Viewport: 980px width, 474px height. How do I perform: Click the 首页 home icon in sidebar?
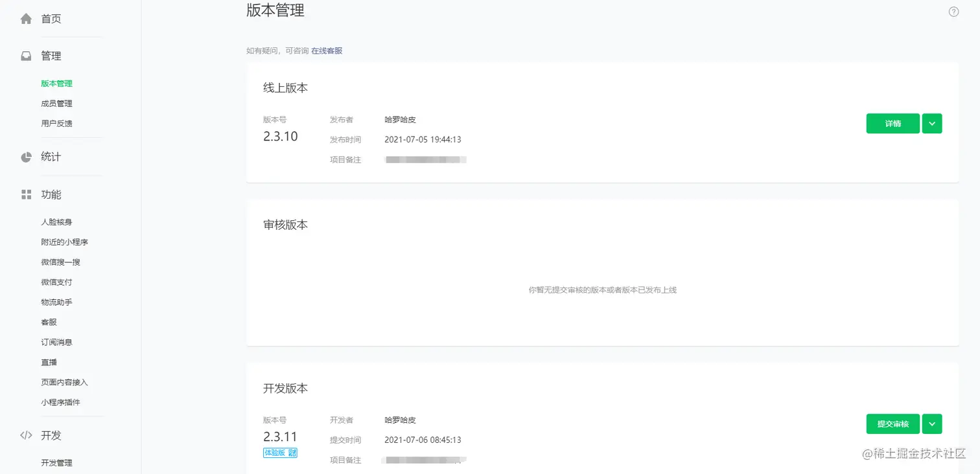click(x=26, y=18)
